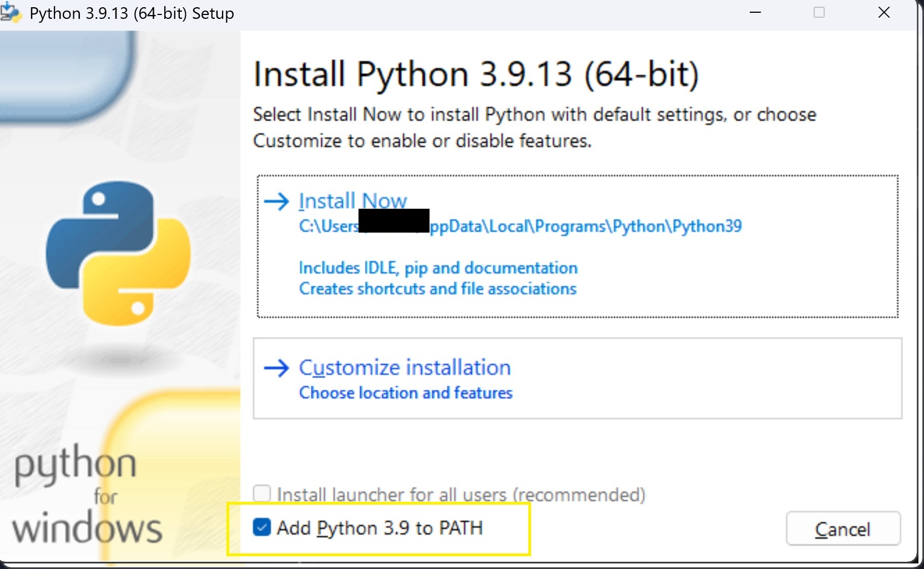Click "Choose location and features" subtitle
The width and height of the screenshot is (924, 569).
click(x=406, y=393)
